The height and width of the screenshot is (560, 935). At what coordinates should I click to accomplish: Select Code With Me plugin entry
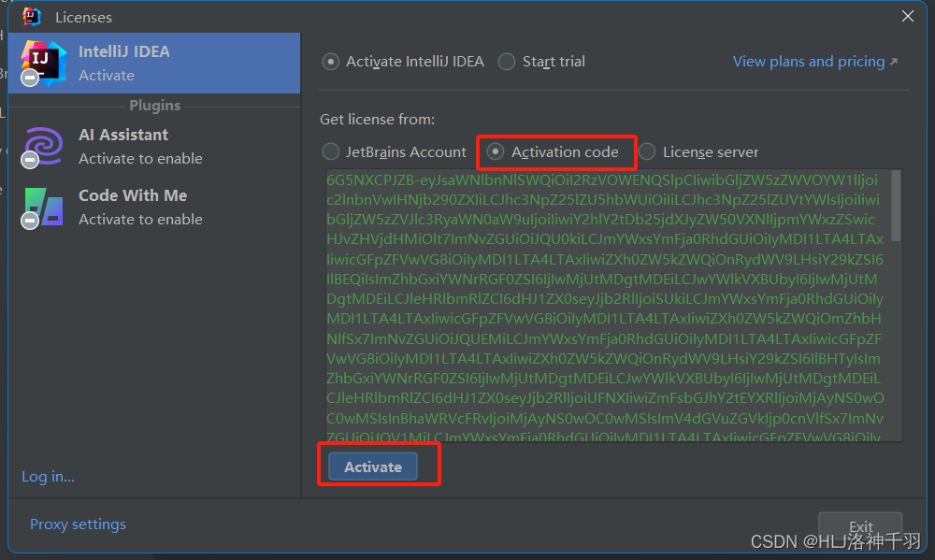154,208
